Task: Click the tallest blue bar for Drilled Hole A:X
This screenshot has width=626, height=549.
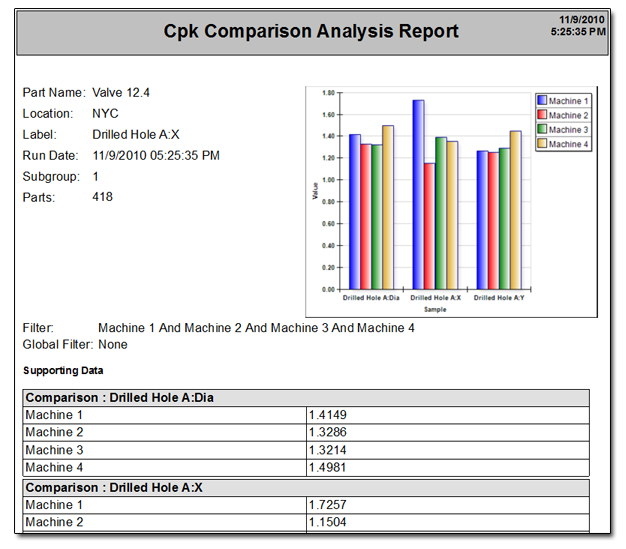Action: click(x=418, y=195)
